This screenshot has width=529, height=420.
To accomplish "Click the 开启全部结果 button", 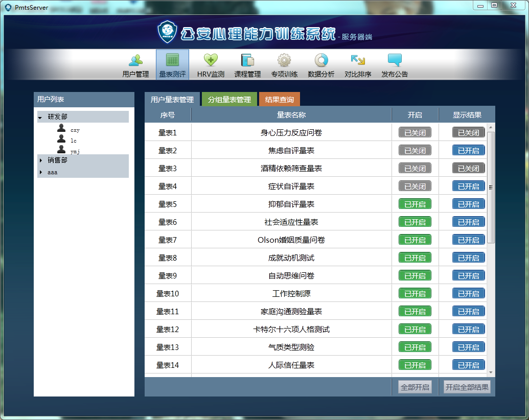I will tap(467, 387).
